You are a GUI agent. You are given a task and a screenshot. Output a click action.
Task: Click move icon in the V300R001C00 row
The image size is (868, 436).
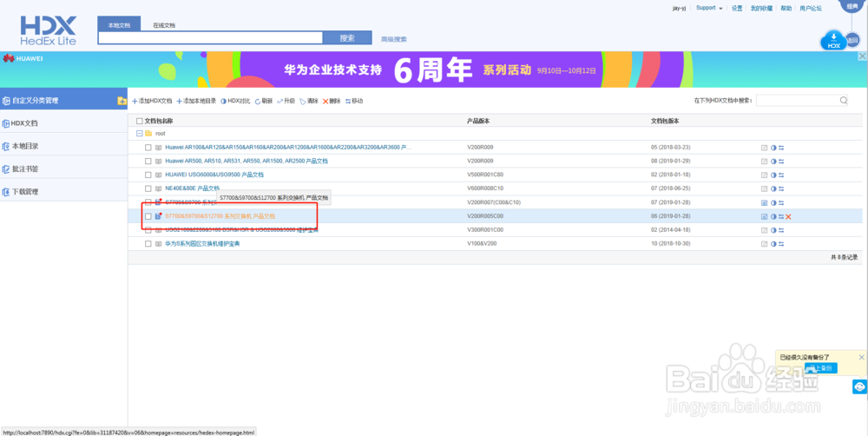click(781, 230)
